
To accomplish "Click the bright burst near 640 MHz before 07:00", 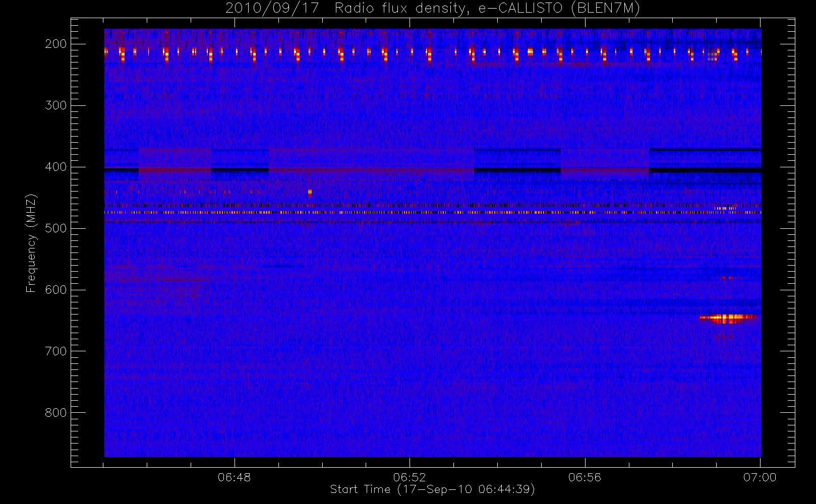I will [728, 319].
